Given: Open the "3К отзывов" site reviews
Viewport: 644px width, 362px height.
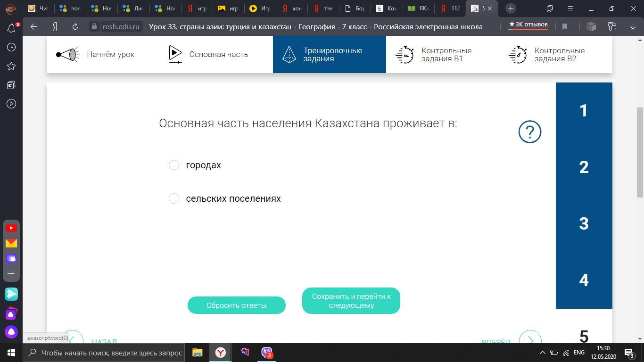Looking at the screenshot, I should click(528, 25).
